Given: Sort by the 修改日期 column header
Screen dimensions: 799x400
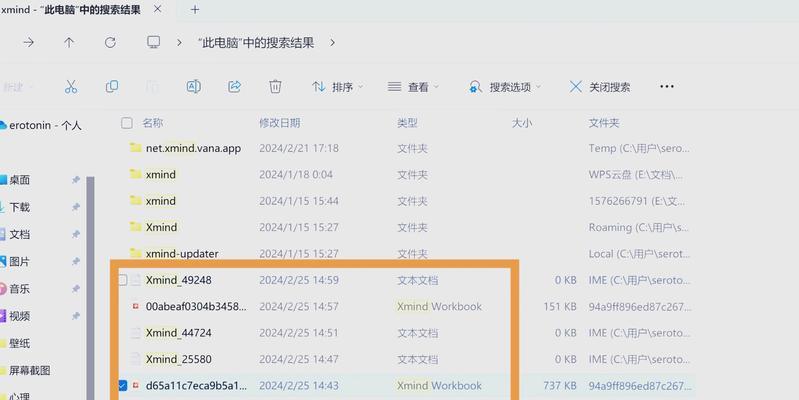Looking at the screenshot, I should [280, 123].
